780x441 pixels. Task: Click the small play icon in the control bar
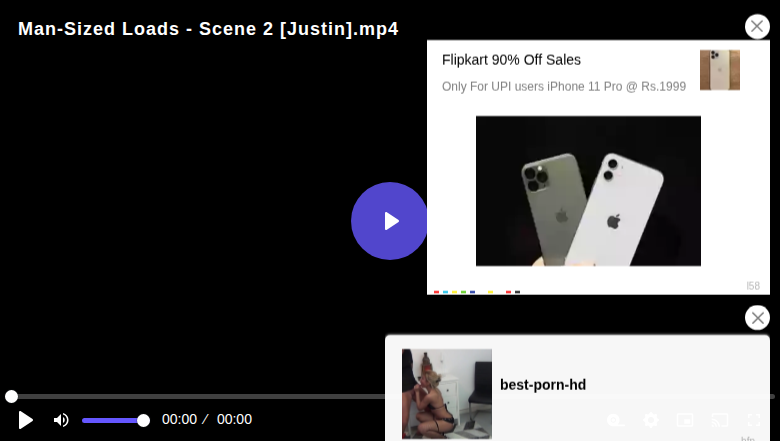pos(25,420)
